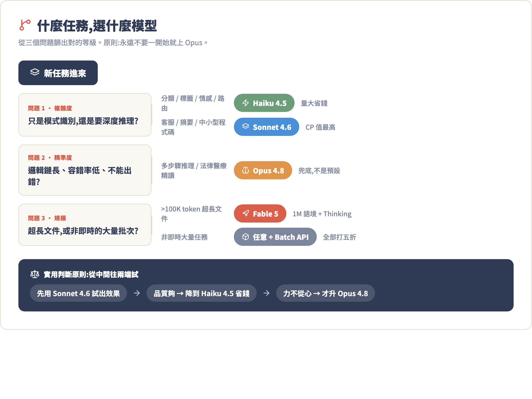Screen dimensions: 532x399
Task: Click the brain icon on Opus 4.8 pill
Action: [x=245, y=170]
